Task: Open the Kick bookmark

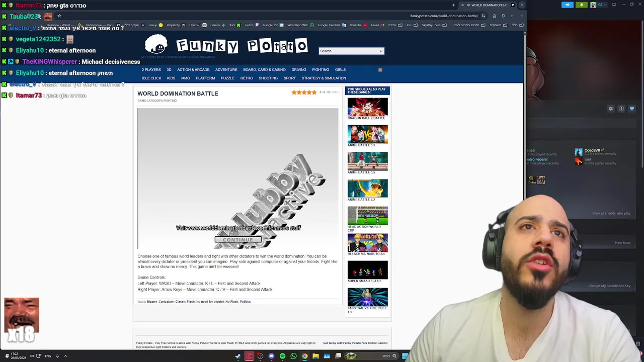Action: [234, 25]
